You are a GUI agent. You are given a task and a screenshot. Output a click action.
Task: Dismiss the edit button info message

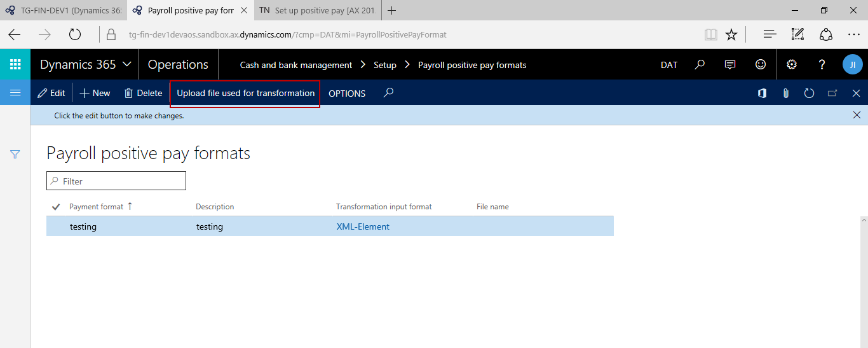[857, 115]
